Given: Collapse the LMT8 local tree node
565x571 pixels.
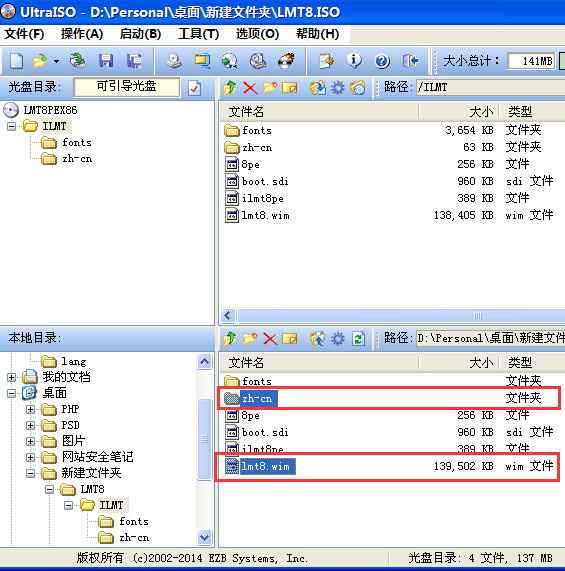Looking at the screenshot, I should 50,489.
